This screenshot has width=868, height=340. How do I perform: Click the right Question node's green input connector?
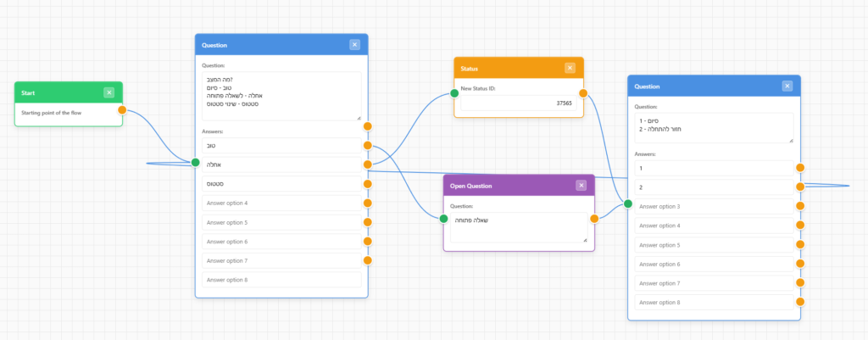point(628,203)
